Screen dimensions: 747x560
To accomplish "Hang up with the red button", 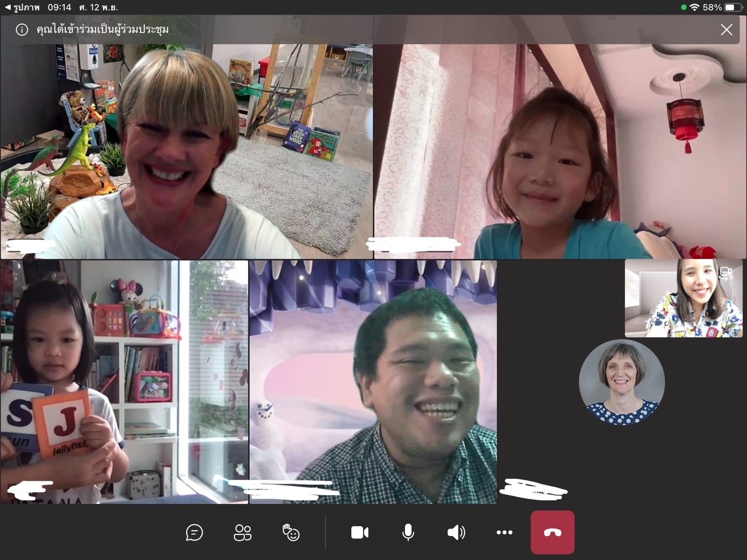I will coord(552,533).
